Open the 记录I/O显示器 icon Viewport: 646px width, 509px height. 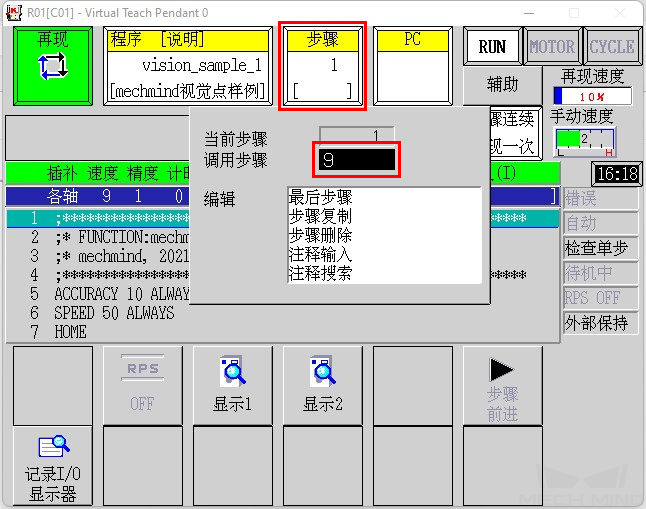[53, 466]
